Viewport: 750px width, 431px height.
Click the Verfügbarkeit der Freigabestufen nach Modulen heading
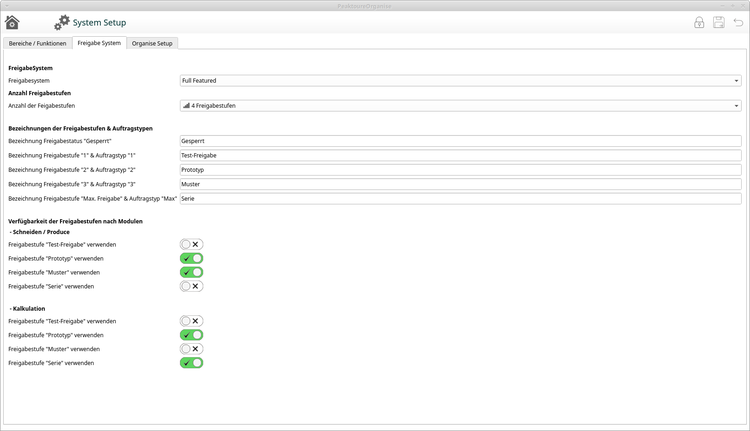coord(76,221)
